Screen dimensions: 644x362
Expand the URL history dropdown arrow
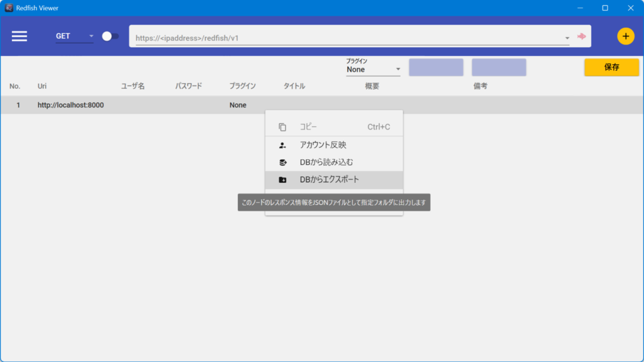pyautogui.click(x=567, y=38)
